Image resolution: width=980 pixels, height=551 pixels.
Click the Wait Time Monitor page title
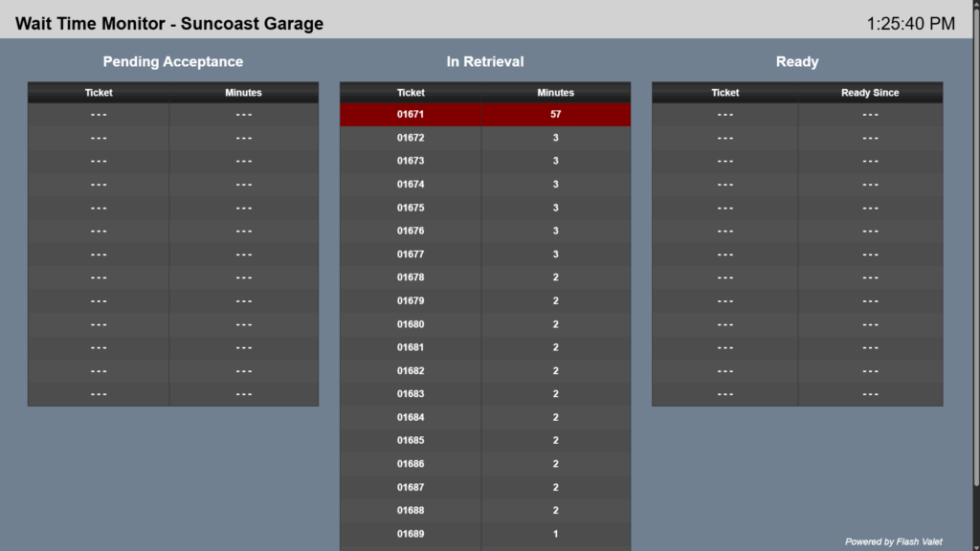click(x=169, y=24)
